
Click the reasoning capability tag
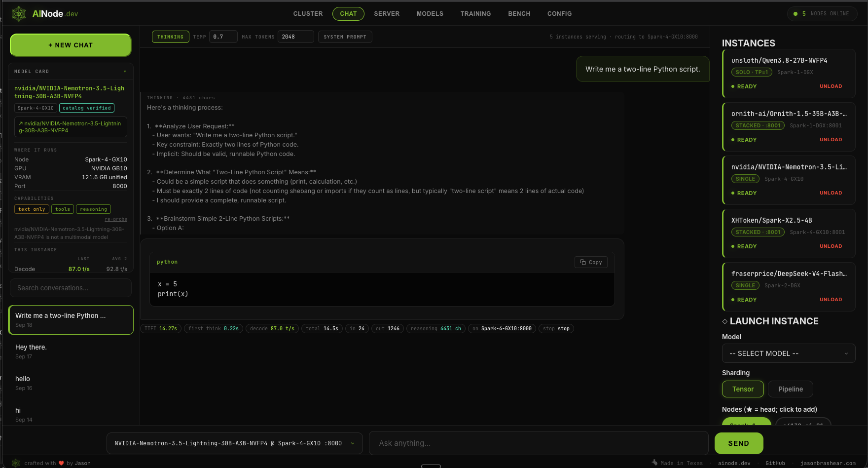point(93,209)
